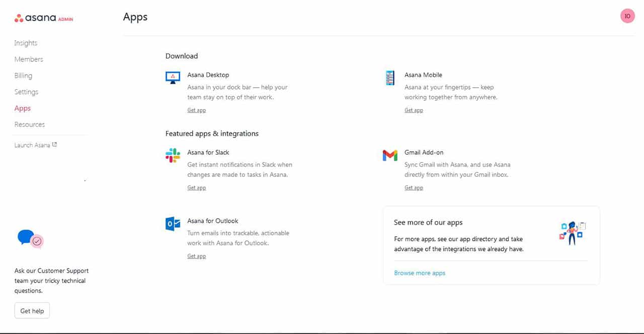Click the Featured apps & integrations heading
The height and width of the screenshot is (334, 644).
[x=212, y=133]
